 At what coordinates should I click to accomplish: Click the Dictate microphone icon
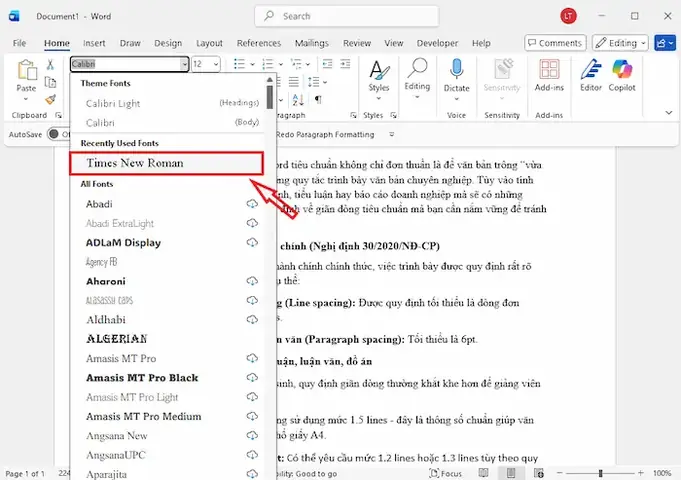coord(456,70)
